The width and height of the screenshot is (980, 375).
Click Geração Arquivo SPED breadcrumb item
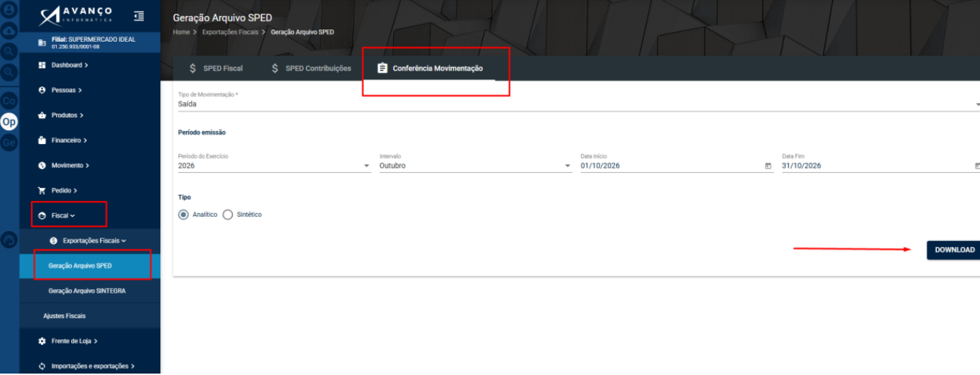click(x=302, y=32)
